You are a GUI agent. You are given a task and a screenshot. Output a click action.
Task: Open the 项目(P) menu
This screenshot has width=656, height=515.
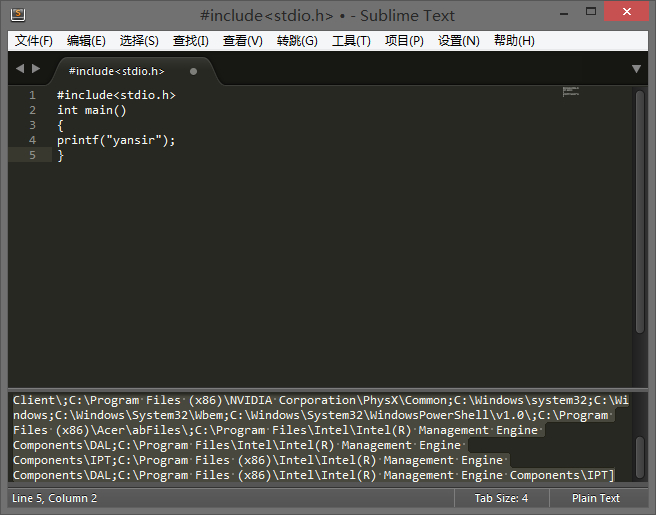(404, 41)
